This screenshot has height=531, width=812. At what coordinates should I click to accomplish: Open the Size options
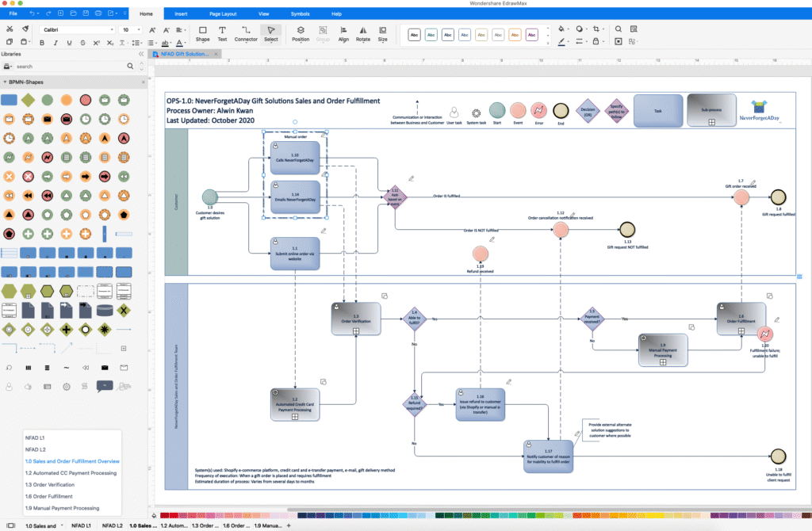click(x=383, y=33)
